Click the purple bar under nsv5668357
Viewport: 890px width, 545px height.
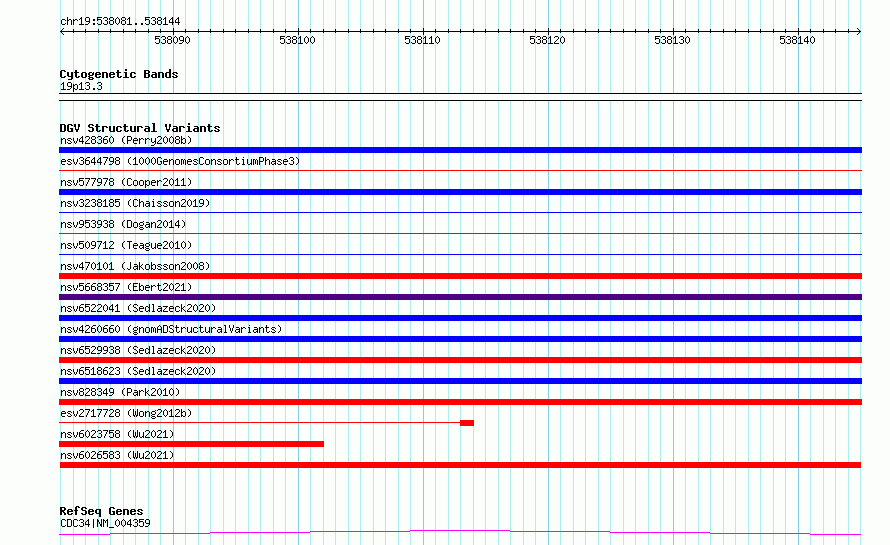(x=460, y=297)
